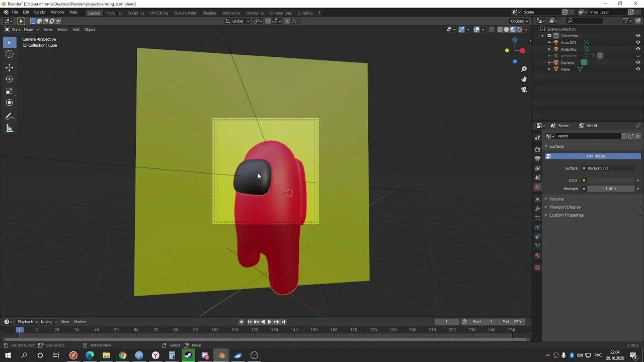
Task: Toggle auto keying record button
Action: [x=242, y=322]
